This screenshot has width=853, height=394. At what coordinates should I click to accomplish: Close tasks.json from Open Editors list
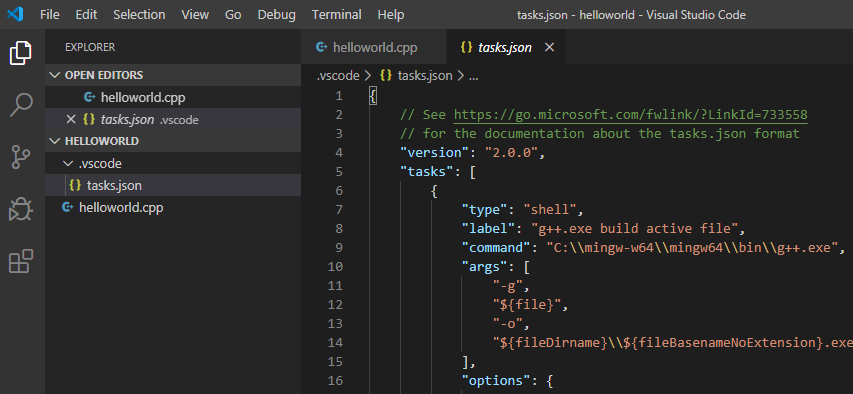71,119
